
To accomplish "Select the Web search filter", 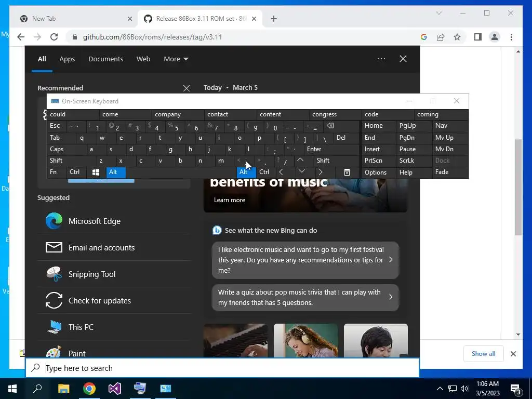I will pos(143,59).
